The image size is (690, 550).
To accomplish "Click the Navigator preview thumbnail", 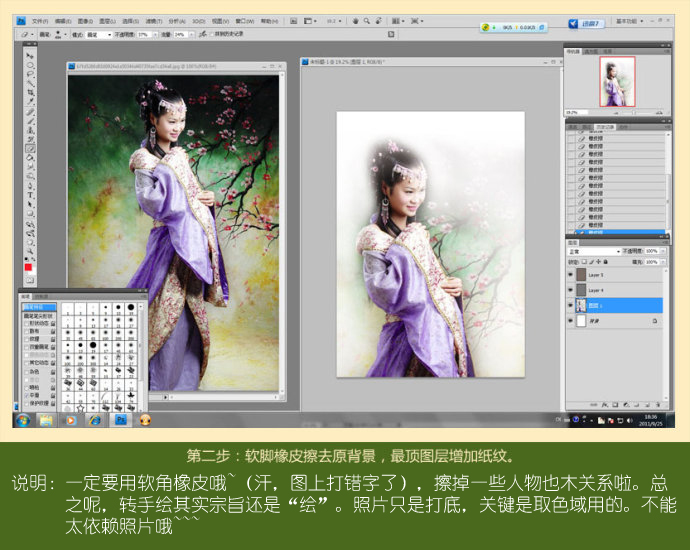I will coord(617,81).
